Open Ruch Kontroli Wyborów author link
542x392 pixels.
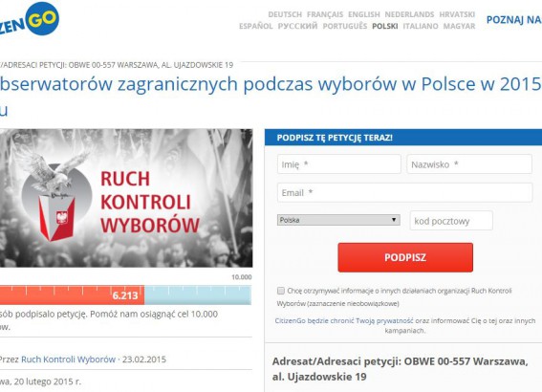[x=68, y=359]
